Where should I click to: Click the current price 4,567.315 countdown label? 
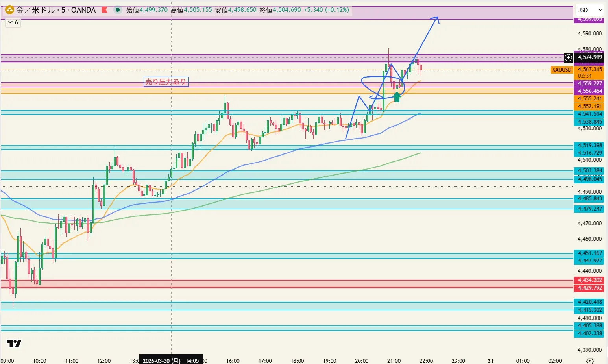pyautogui.click(x=590, y=72)
